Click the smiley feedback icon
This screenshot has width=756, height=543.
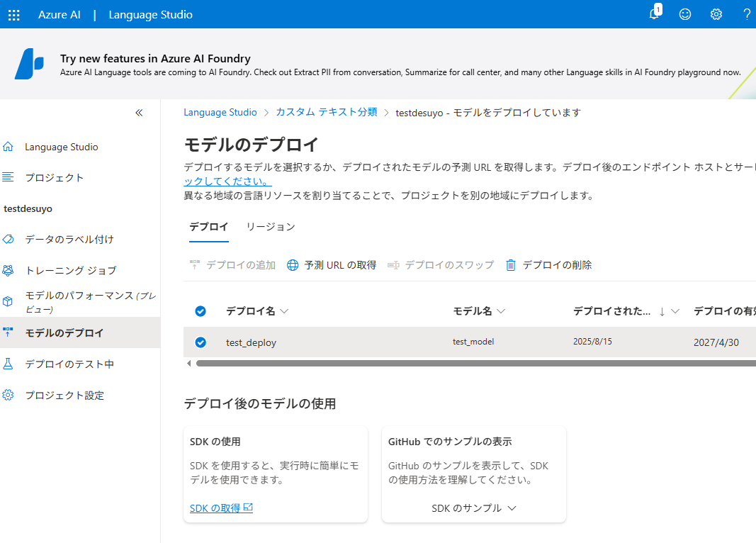pos(684,14)
